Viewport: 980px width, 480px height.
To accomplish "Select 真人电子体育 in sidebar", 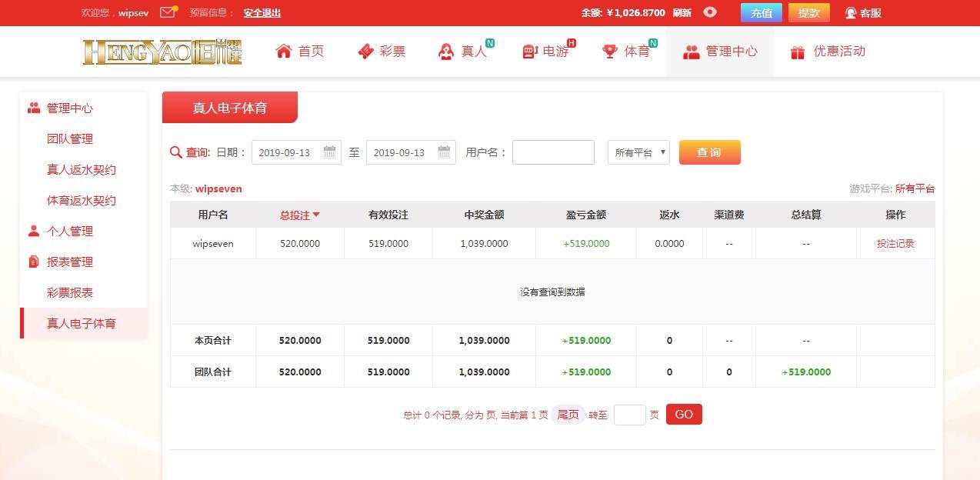I will tap(83, 324).
